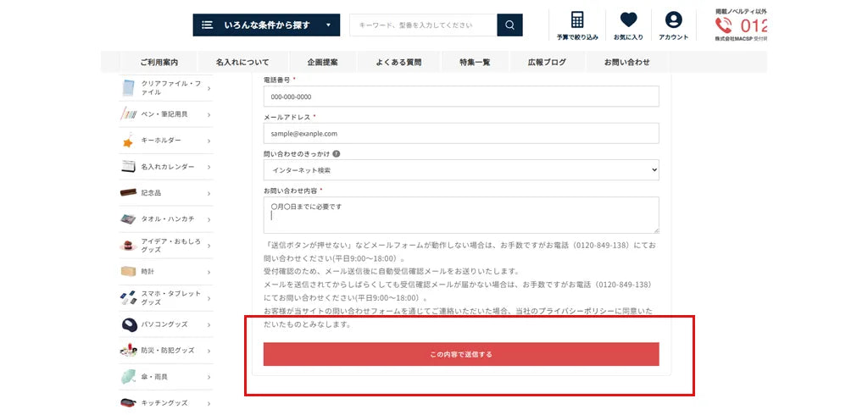868x415 pixels.
Task: Open the account person icon
Action: point(673,20)
